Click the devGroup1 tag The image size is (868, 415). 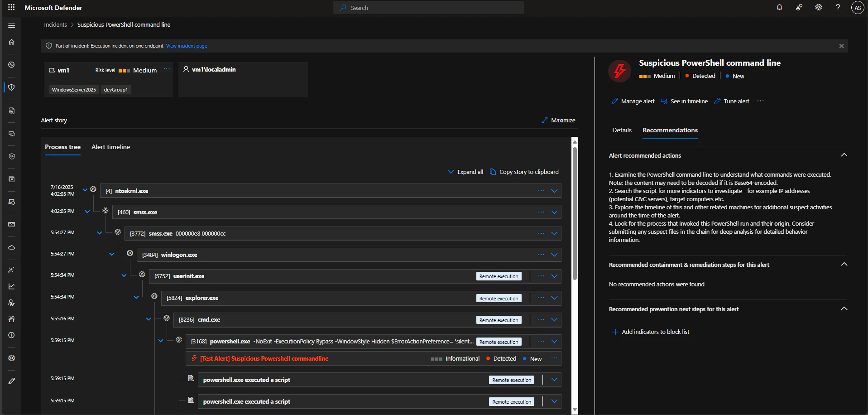(x=116, y=90)
